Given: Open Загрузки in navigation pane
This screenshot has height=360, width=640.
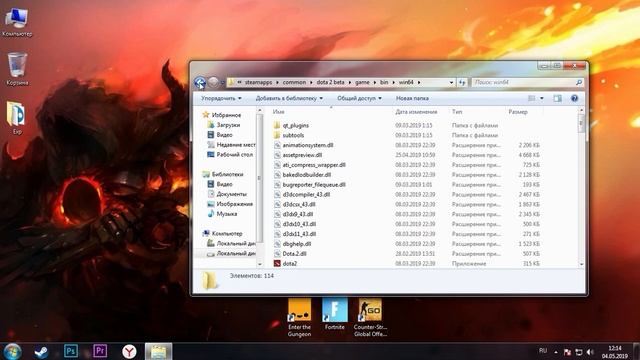Looking at the screenshot, I should pyautogui.click(x=228, y=125).
